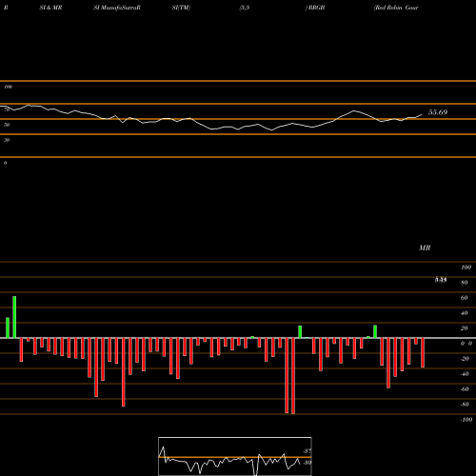
Task: Click the 80 label on the MR axis
Action: [465, 283]
